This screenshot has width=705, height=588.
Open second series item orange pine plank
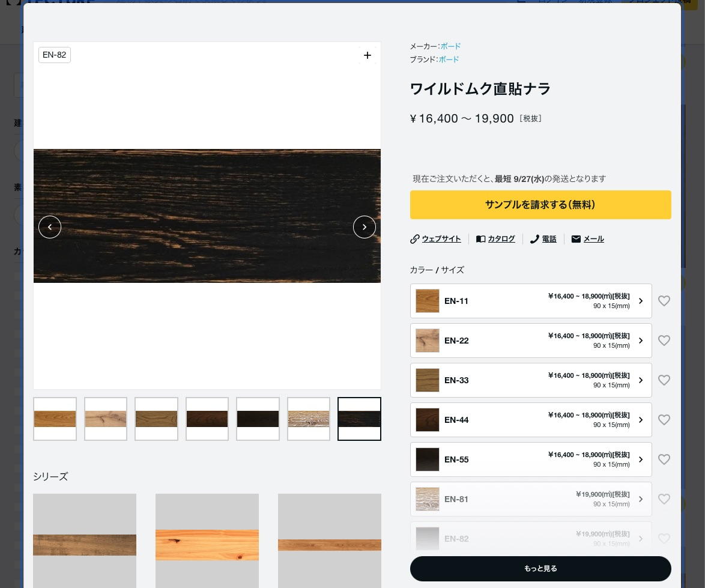207,541
